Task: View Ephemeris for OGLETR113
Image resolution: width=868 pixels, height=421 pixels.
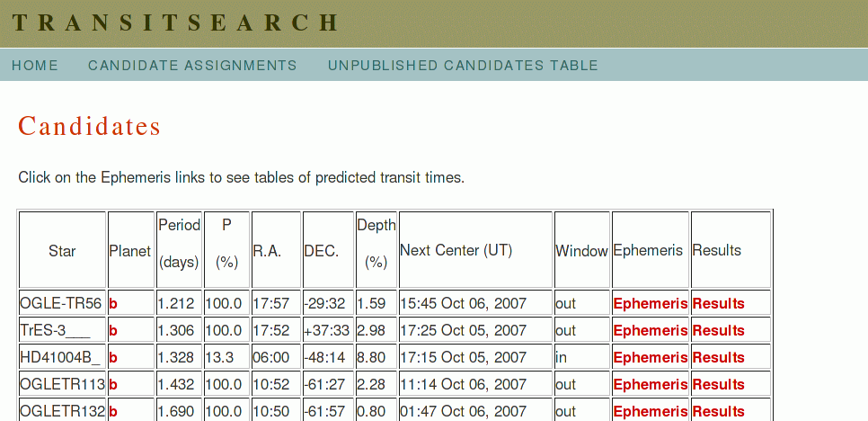Action: tap(651, 384)
